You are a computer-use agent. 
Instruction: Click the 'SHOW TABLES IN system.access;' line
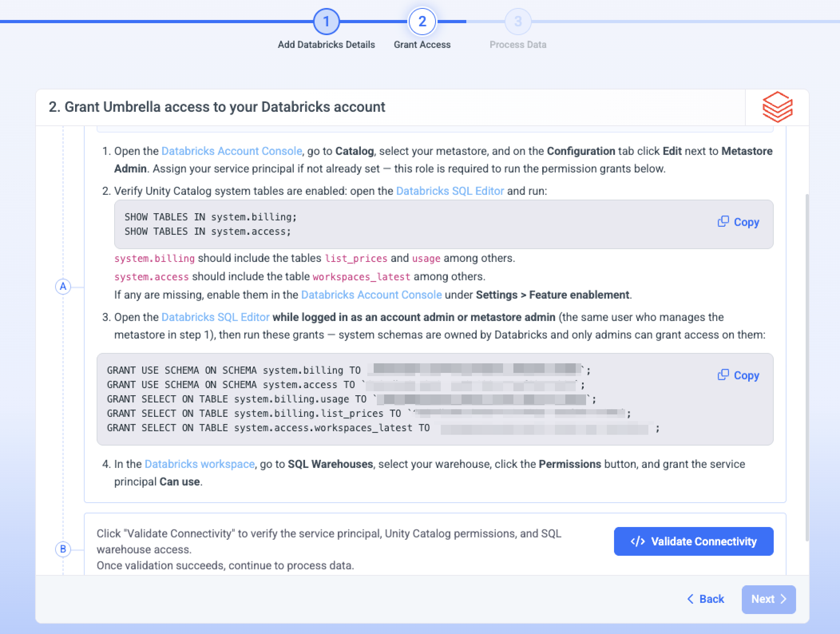208,231
